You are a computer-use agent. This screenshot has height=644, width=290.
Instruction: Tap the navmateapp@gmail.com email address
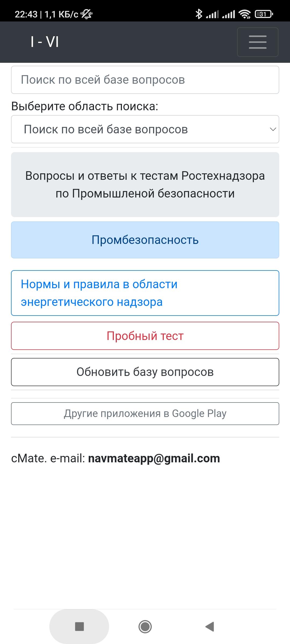(x=154, y=458)
